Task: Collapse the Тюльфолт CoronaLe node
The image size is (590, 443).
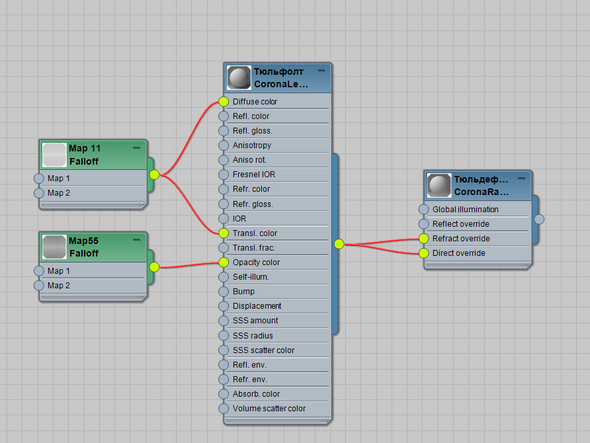Action: [x=321, y=70]
